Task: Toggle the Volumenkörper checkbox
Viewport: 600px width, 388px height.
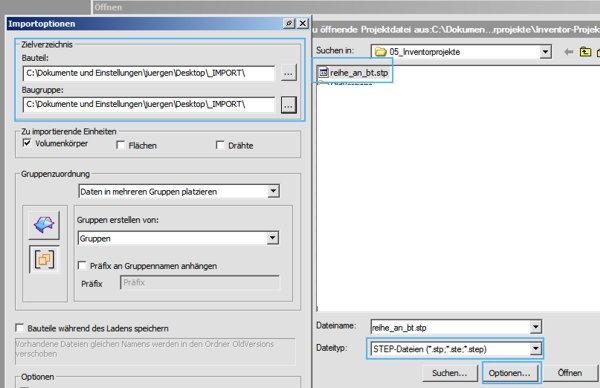Action: pyautogui.click(x=27, y=143)
